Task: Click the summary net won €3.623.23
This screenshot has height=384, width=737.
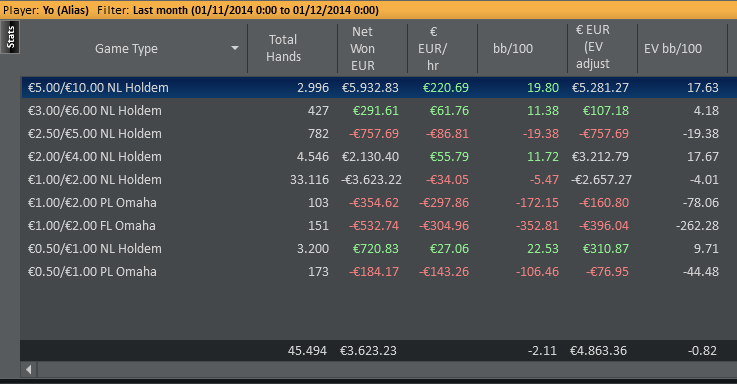Action: pos(368,351)
